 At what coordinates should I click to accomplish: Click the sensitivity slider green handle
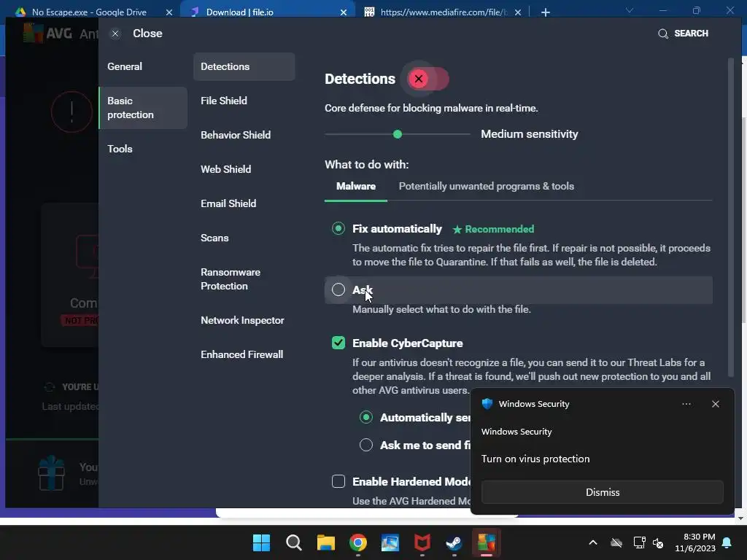398,134
